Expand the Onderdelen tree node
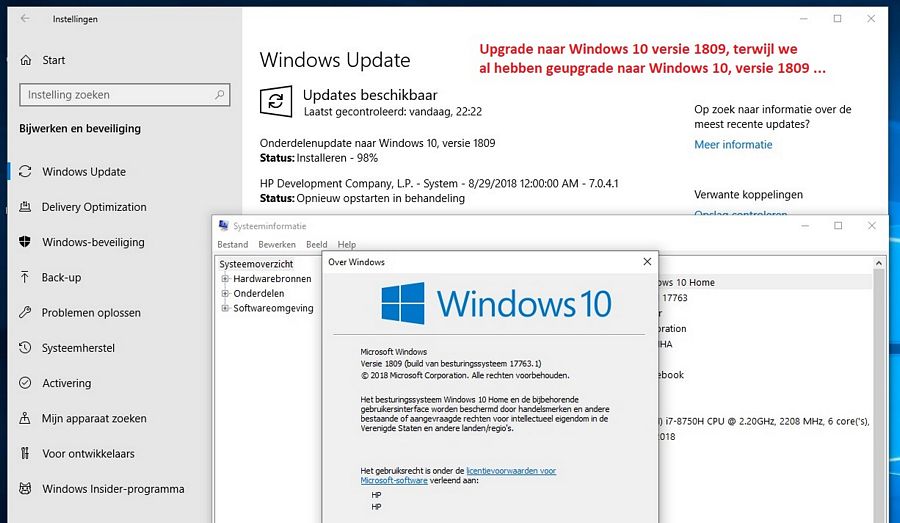 point(225,293)
